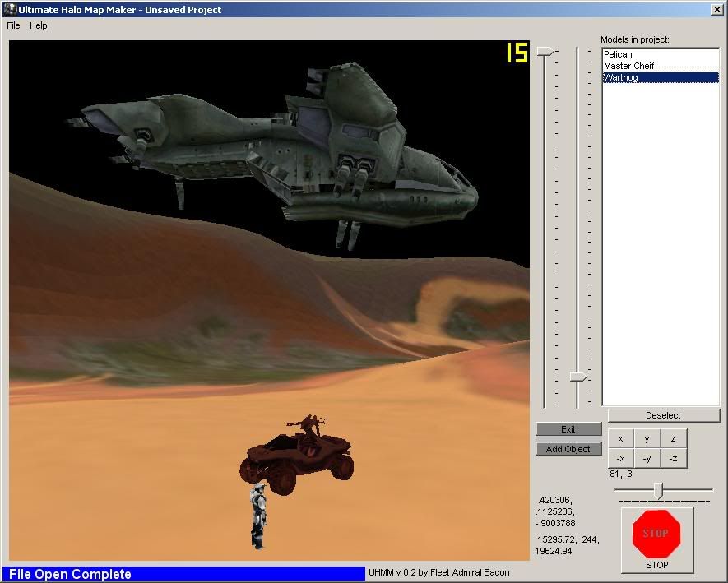
Task: Click the Exit button
Action: pyautogui.click(x=568, y=429)
